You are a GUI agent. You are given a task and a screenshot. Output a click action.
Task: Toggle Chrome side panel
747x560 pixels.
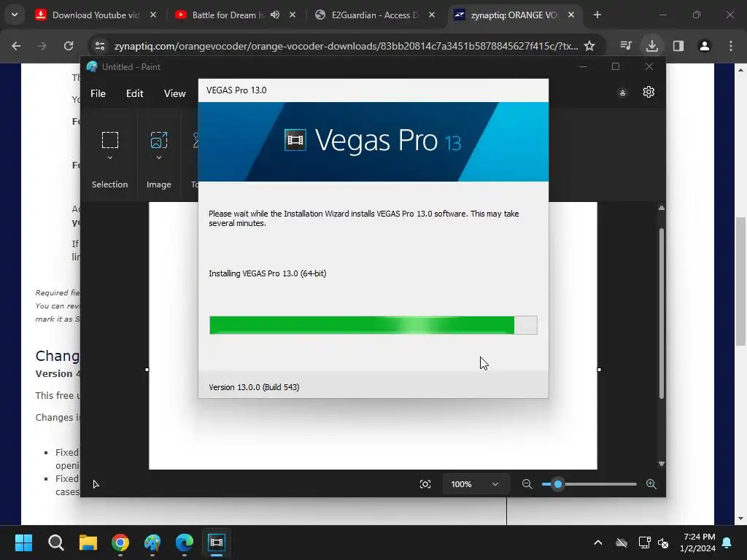(x=678, y=46)
